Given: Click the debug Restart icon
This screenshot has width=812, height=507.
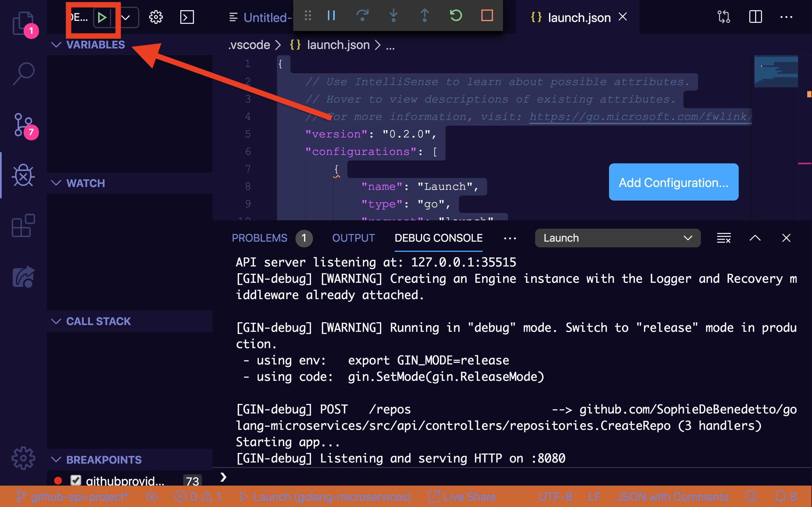Looking at the screenshot, I should coord(456,15).
